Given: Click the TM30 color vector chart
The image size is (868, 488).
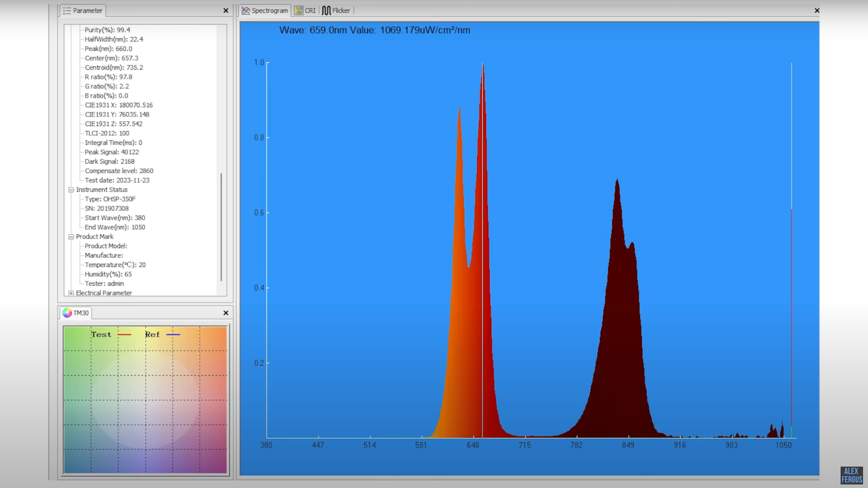Looking at the screenshot, I should pos(145,400).
